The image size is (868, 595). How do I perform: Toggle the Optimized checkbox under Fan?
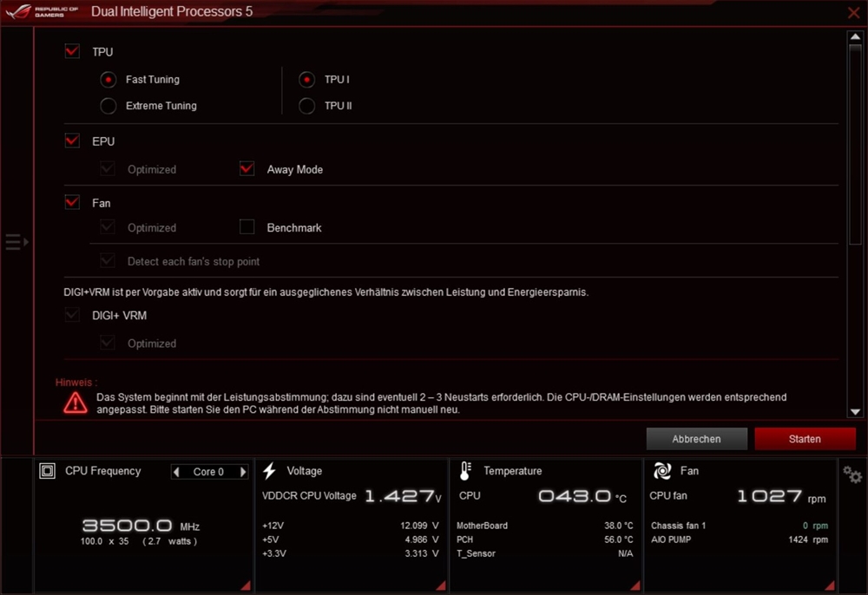pyautogui.click(x=108, y=226)
